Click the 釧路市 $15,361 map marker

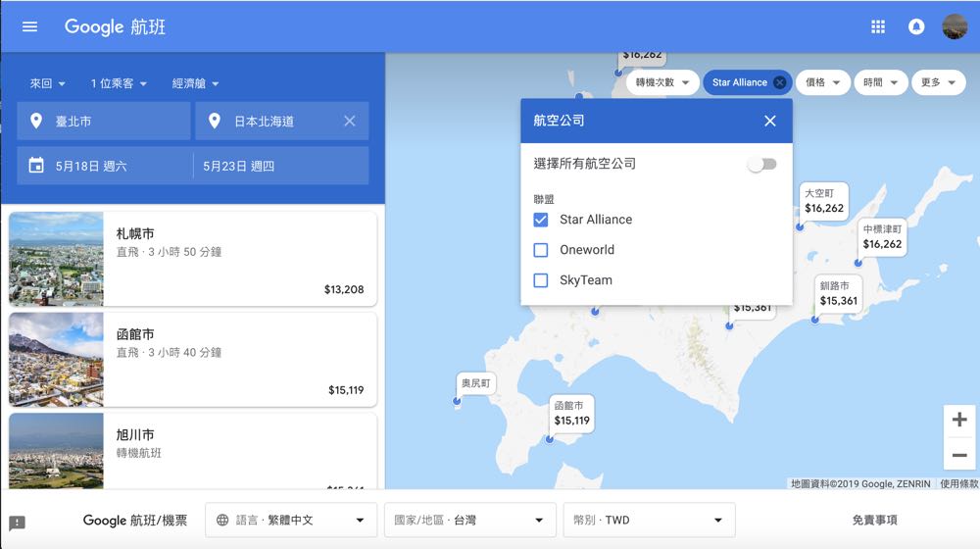pos(838,294)
